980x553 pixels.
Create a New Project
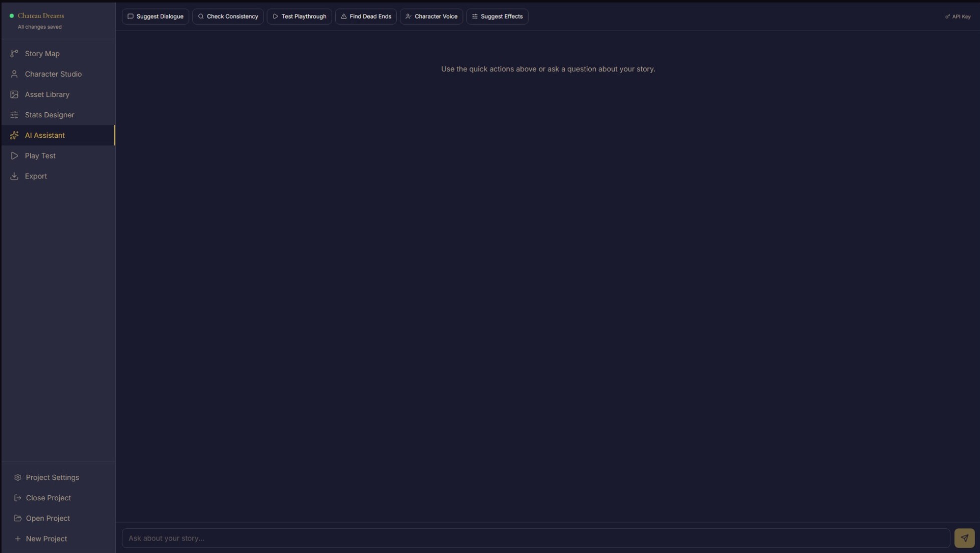click(46, 538)
